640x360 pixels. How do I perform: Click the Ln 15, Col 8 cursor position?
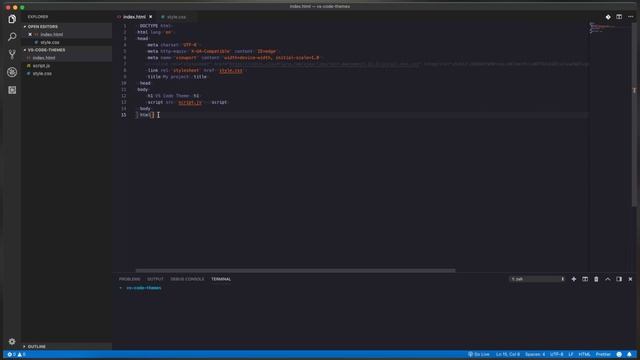[508, 354]
